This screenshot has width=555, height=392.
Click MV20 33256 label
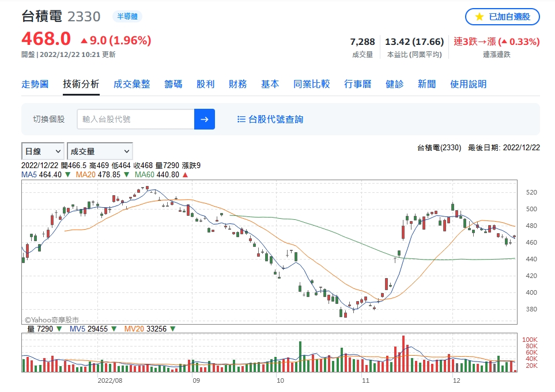tap(145, 329)
